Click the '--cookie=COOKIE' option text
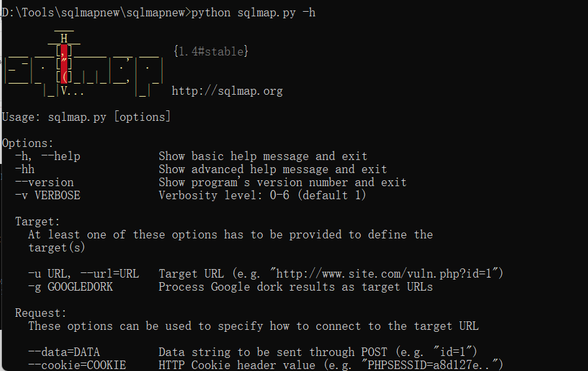 77,365
